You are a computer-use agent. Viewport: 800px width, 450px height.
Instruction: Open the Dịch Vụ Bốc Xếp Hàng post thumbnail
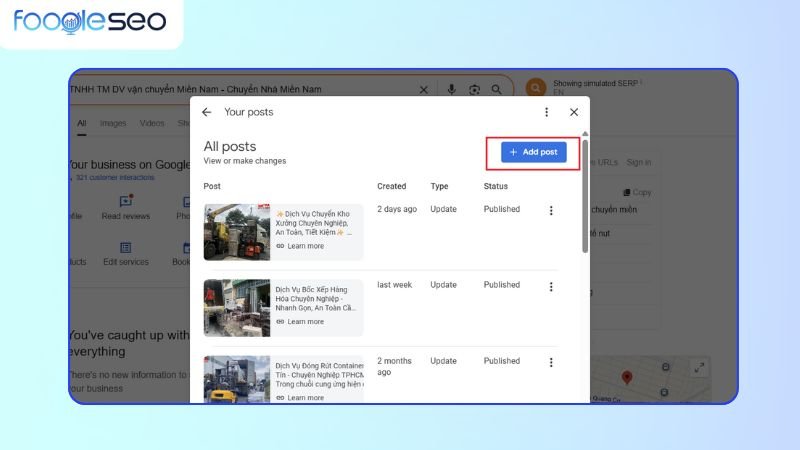pos(237,307)
